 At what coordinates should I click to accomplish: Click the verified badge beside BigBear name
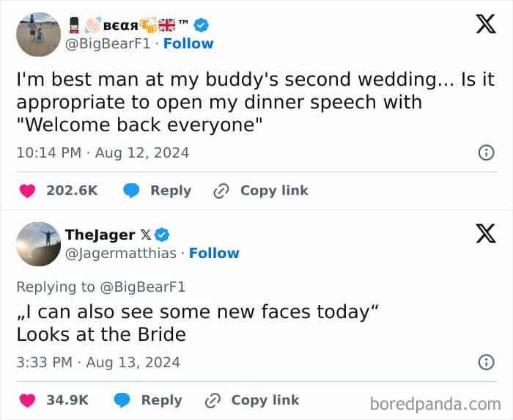(200, 25)
